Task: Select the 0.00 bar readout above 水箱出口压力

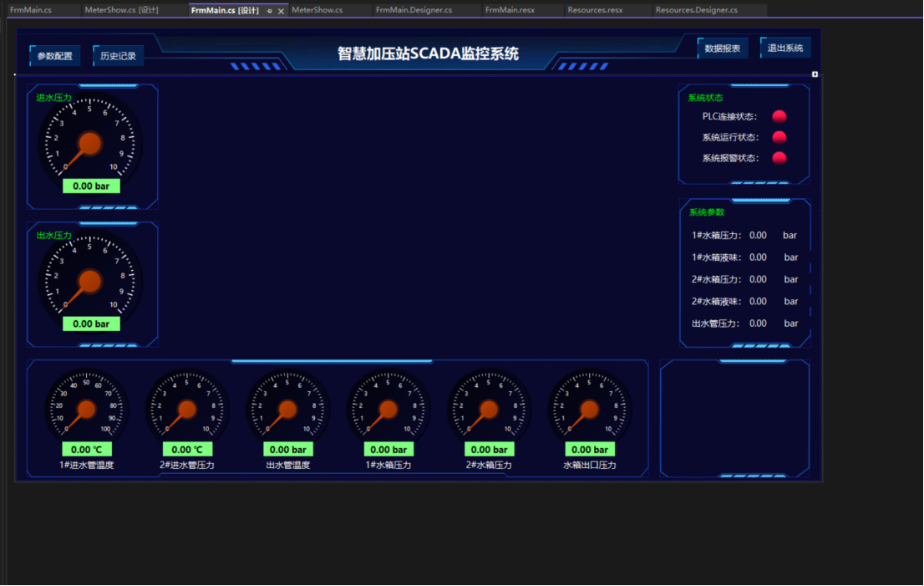Action: click(590, 449)
